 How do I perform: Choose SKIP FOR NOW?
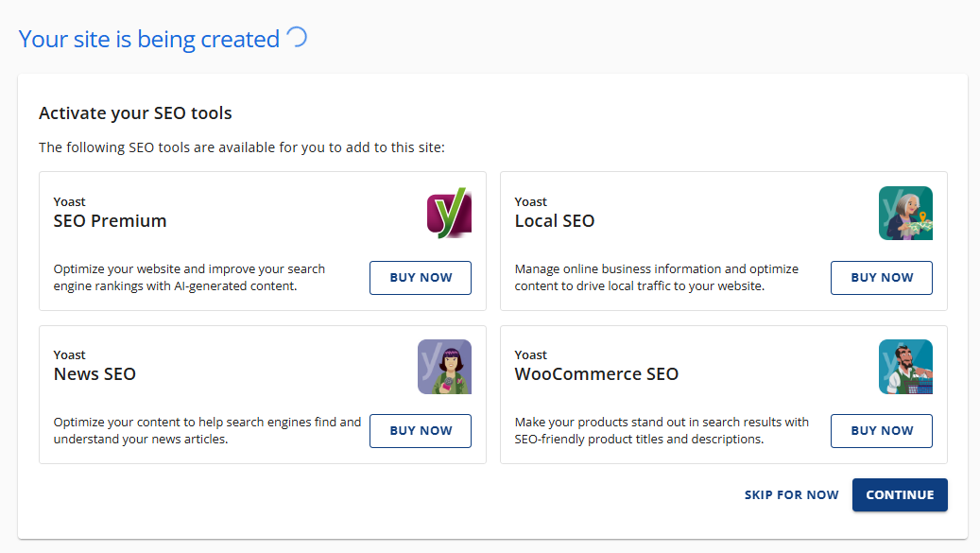(791, 494)
